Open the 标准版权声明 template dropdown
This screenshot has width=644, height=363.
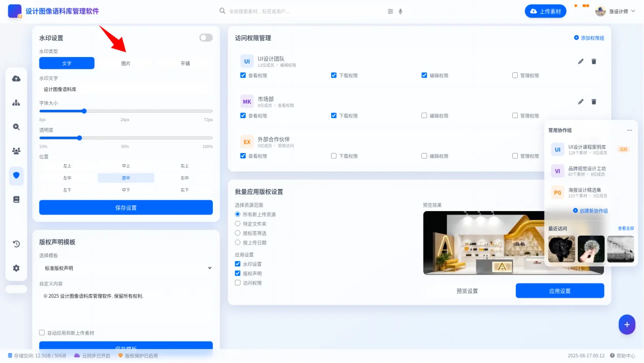(126, 268)
